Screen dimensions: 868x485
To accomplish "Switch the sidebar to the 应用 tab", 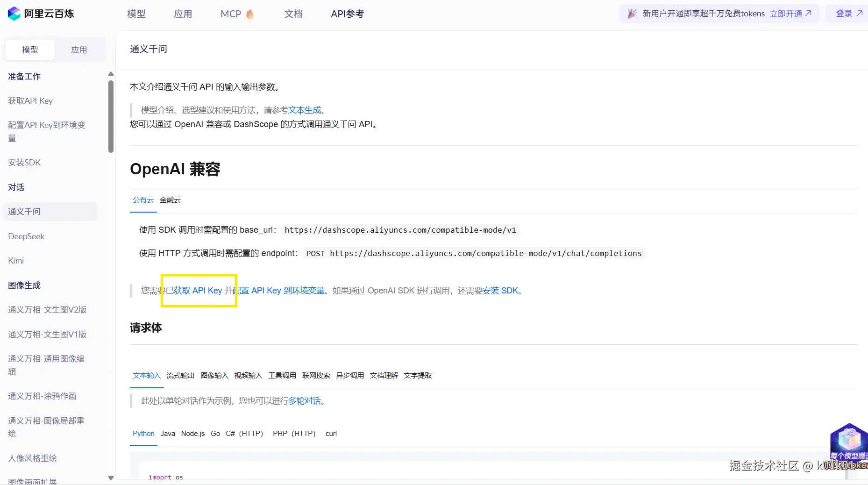I will pyautogui.click(x=79, y=50).
